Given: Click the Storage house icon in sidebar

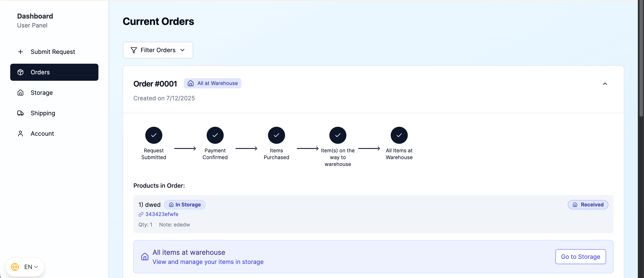Looking at the screenshot, I should [x=20, y=92].
